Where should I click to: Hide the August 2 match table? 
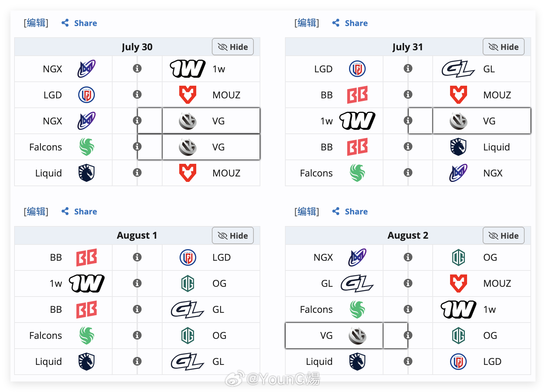[504, 236]
